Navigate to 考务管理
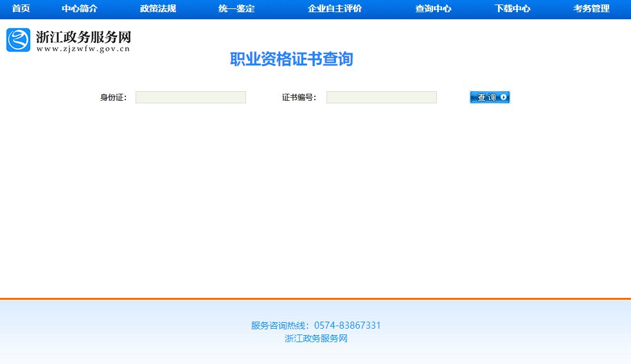 tap(591, 9)
